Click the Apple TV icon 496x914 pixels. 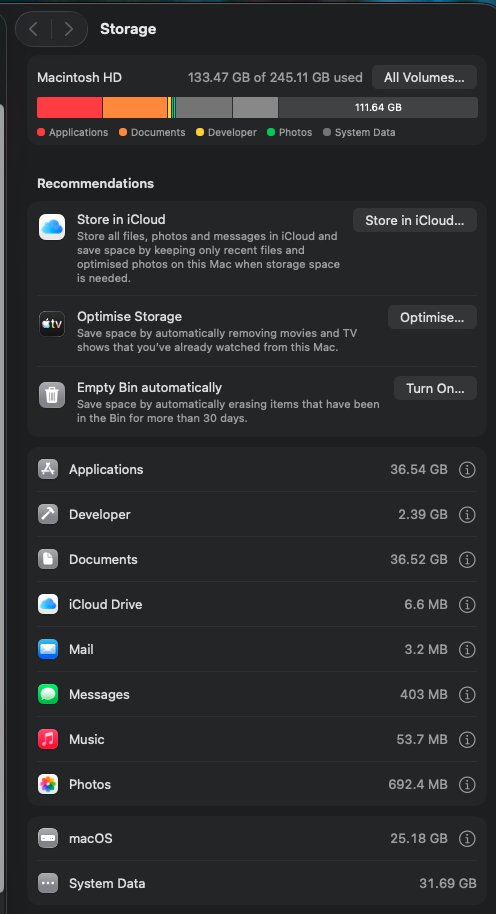tap(52, 324)
